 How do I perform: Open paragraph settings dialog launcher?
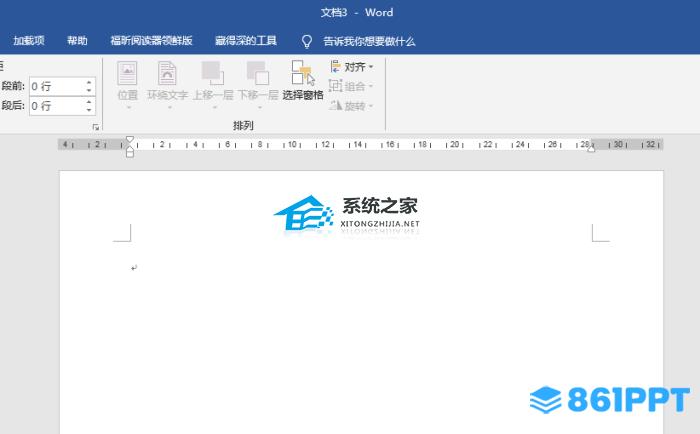(96, 127)
